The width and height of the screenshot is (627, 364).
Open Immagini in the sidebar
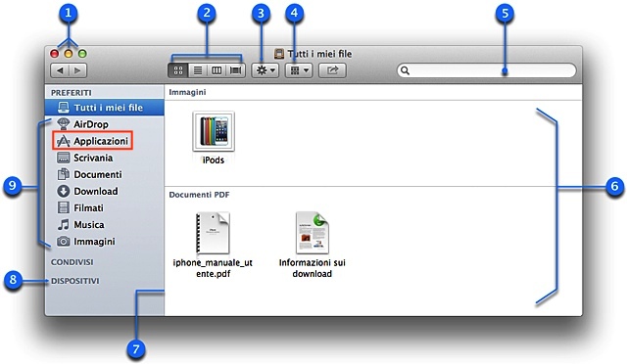pyautogui.click(x=105, y=242)
